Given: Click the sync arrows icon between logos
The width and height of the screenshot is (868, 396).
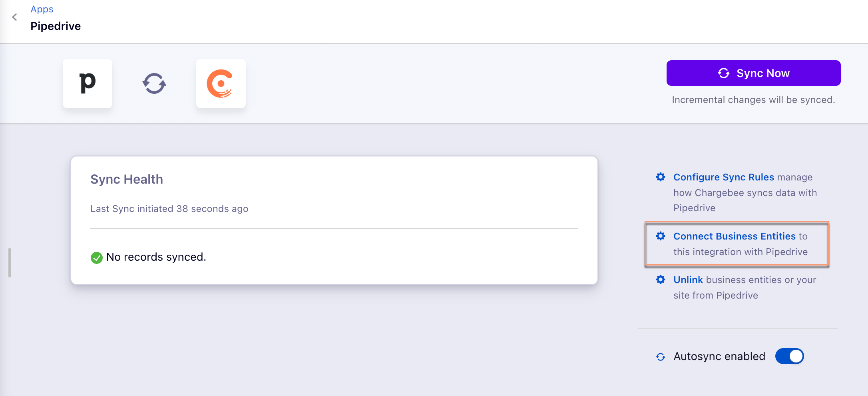Looking at the screenshot, I should coord(154,83).
